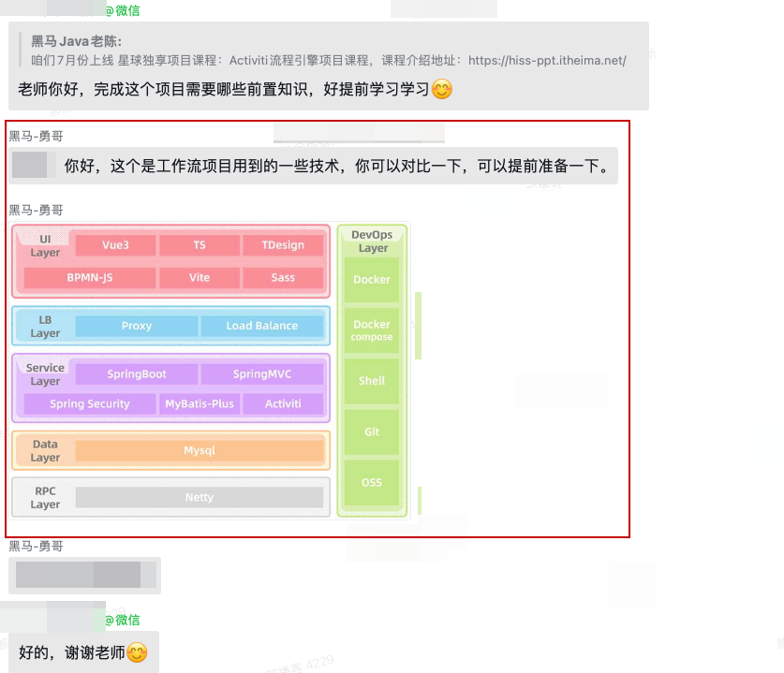Click the Spring Security block
The height and width of the screenshot is (673, 784).
point(89,403)
